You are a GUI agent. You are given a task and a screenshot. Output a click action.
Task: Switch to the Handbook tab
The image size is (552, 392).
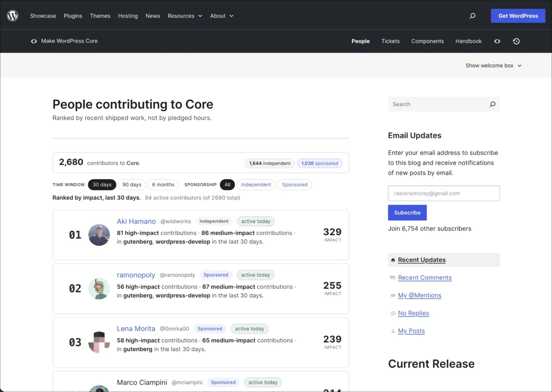[x=468, y=41]
